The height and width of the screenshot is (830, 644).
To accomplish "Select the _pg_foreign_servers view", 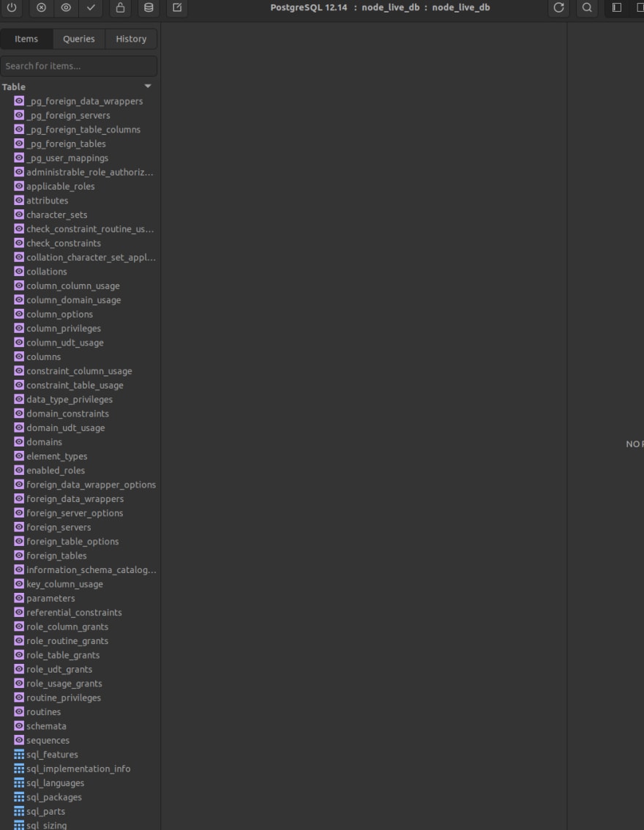I will pos(68,116).
